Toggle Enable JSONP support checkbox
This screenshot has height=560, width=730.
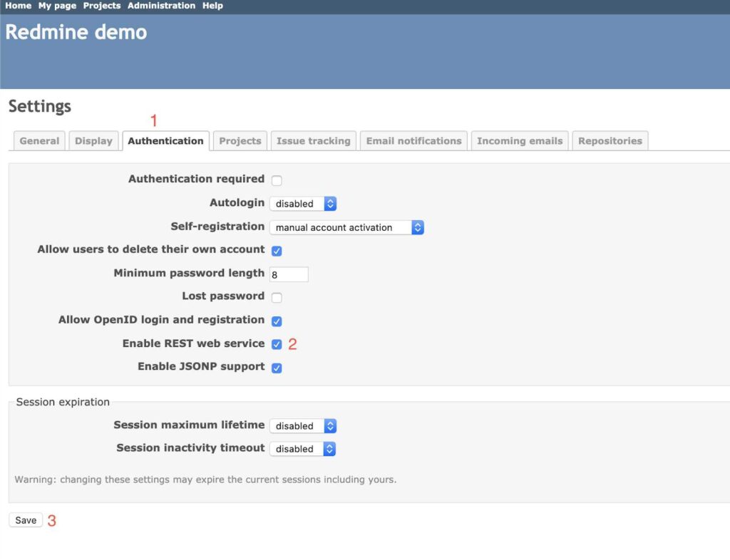277,368
